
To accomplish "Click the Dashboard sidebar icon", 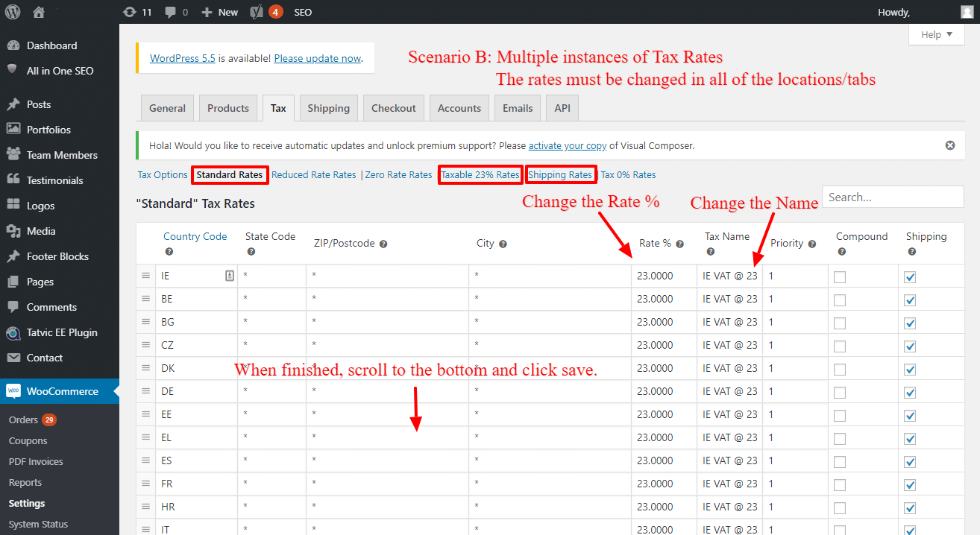I will click(x=13, y=45).
